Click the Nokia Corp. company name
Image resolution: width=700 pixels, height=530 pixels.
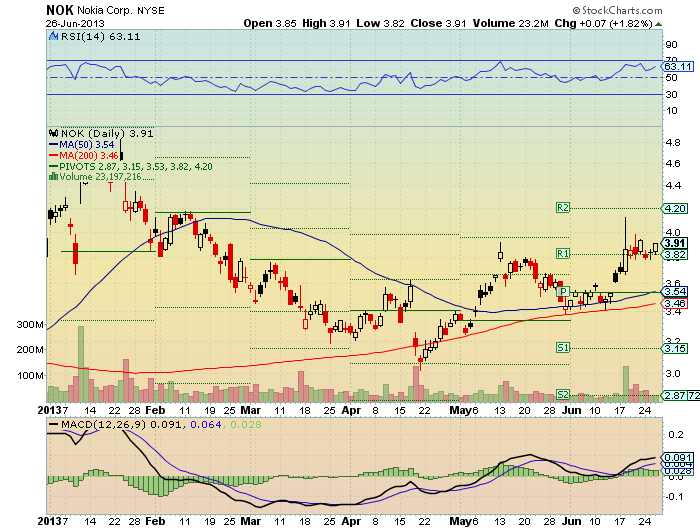point(105,10)
